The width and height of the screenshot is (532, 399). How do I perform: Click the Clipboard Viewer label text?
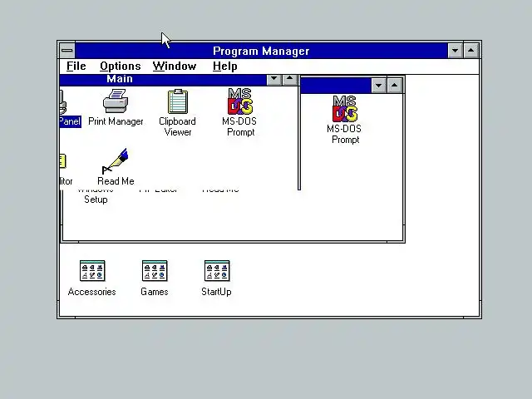177,126
